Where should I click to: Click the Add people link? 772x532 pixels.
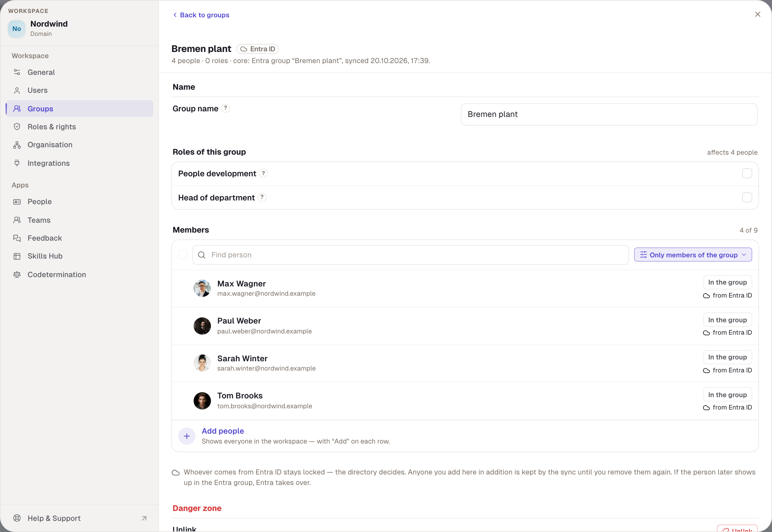(223, 431)
